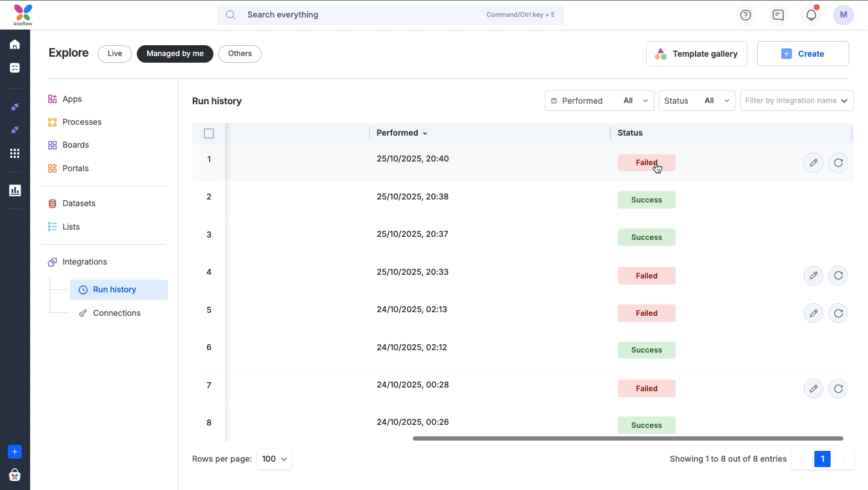Go to Datasets in the Explore menu
This screenshot has width=868, height=490.
pyautogui.click(x=79, y=203)
